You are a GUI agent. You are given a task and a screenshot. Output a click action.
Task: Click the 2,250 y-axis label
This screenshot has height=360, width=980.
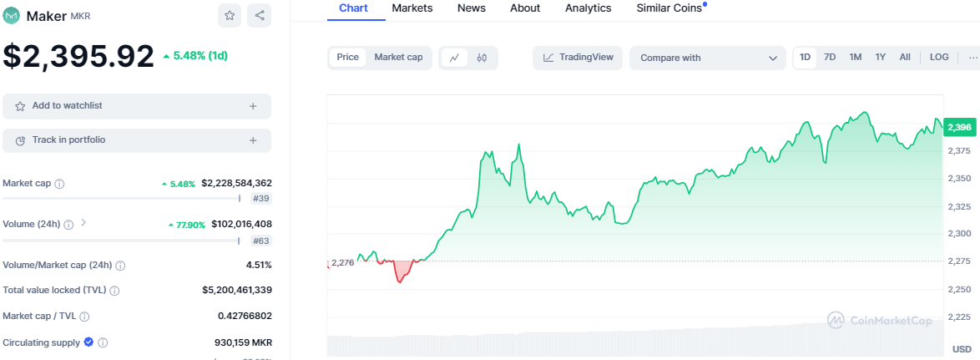click(959, 289)
